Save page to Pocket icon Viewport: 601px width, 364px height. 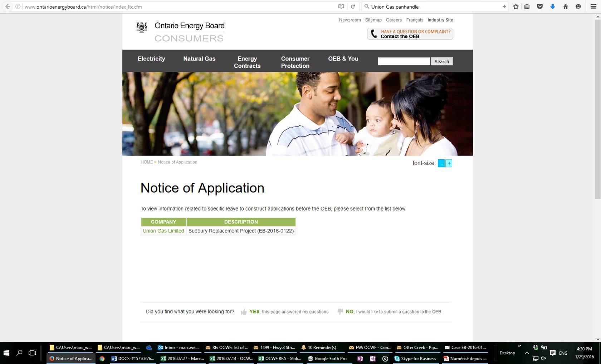pyautogui.click(x=540, y=6)
